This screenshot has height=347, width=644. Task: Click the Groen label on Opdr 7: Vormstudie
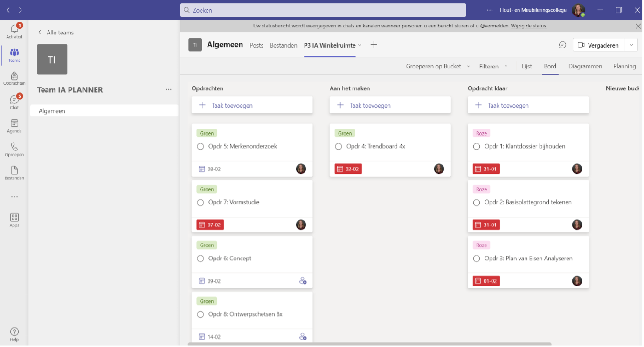coord(207,189)
